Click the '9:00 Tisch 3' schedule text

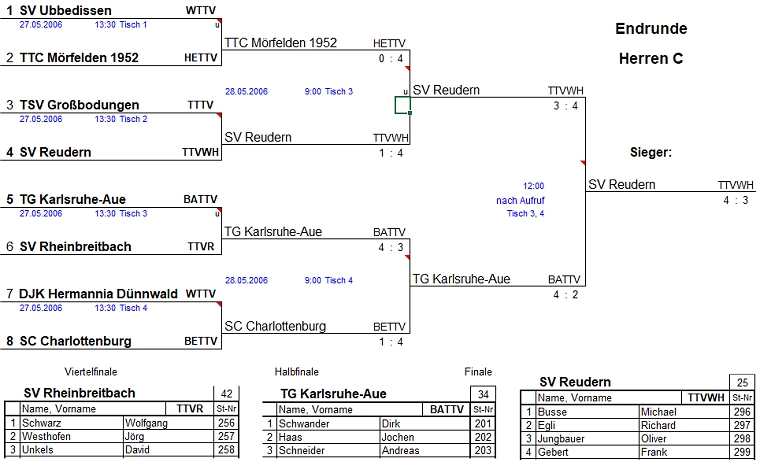point(328,92)
